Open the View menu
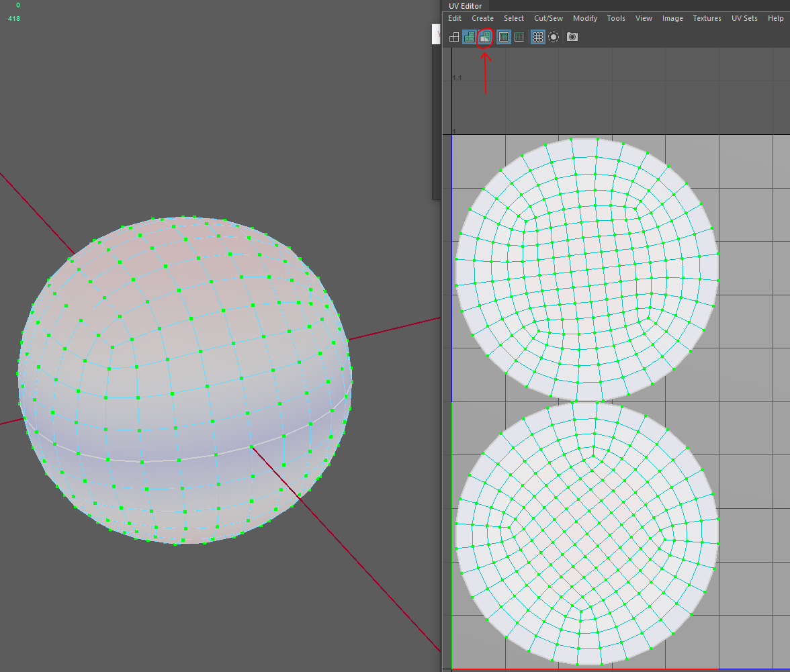790x672 pixels. coord(644,19)
